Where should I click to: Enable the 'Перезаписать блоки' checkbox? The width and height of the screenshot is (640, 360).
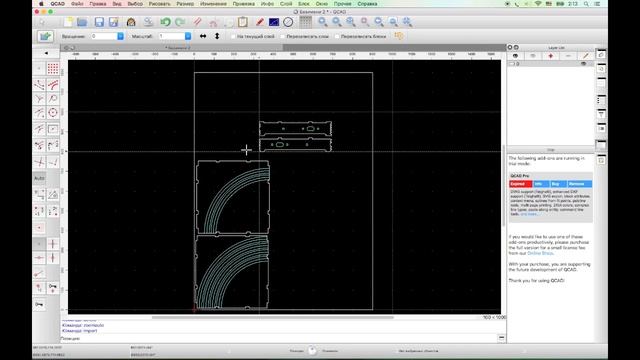[337, 36]
